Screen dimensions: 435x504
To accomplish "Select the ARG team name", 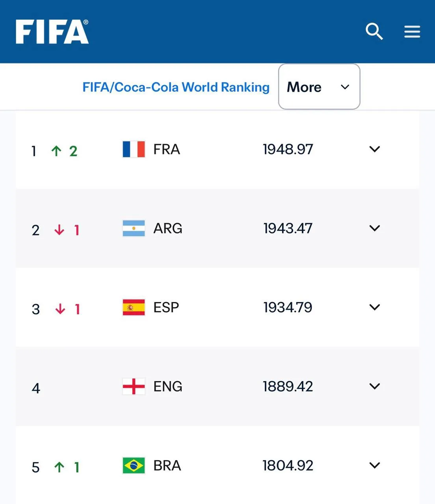I will click(x=168, y=228).
